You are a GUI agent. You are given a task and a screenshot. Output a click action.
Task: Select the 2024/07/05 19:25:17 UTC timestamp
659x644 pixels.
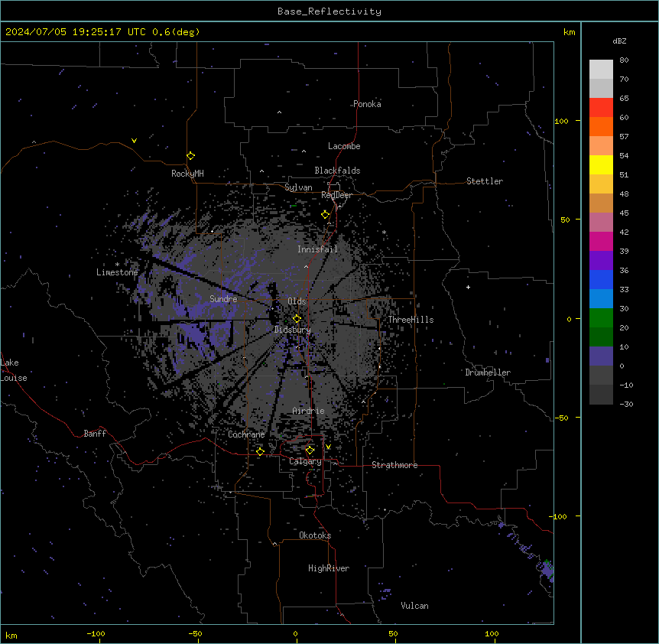[76, 32]
